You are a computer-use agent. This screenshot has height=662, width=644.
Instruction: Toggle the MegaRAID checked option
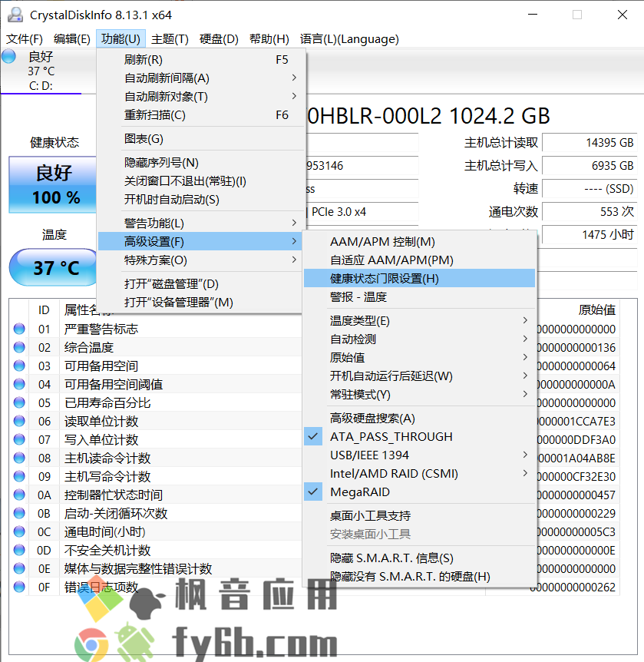point(419,492)
